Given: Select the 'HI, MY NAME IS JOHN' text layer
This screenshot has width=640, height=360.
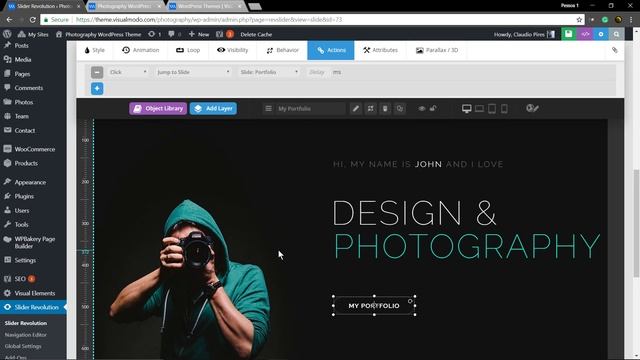Looking at the screenshot, I should point(418,164).
